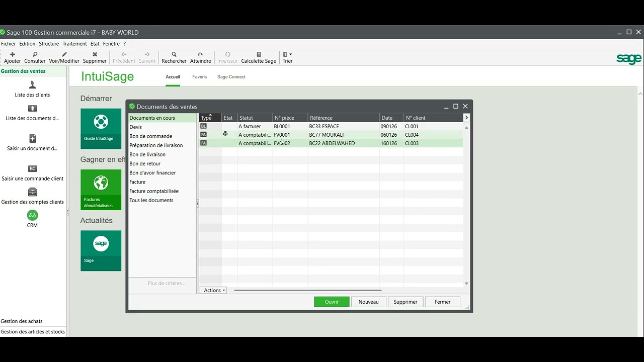Image resolution: width=644 pixels, height=362 pixels.
Task: Click the BL type icon in BL0001 row
Action: click(x=203, y=126)
